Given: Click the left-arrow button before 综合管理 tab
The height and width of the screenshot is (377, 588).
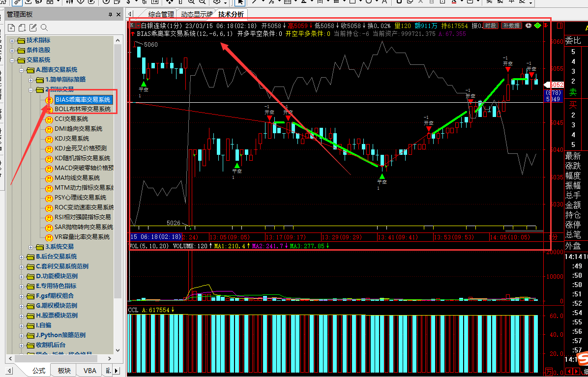Looking at the screenshot, I should click(129, 15).
